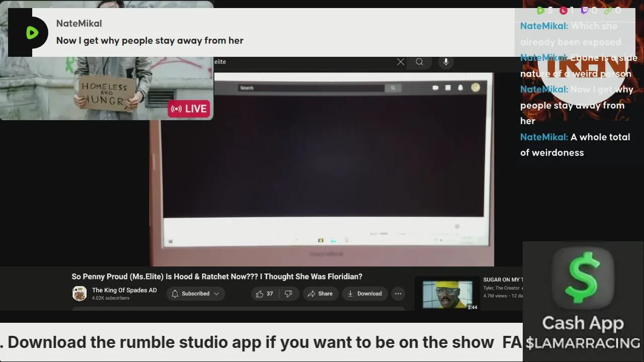Viewport: 644px width, 362px height.
Task: Click the embedded video's Search bar
Action: coord(311,88)
